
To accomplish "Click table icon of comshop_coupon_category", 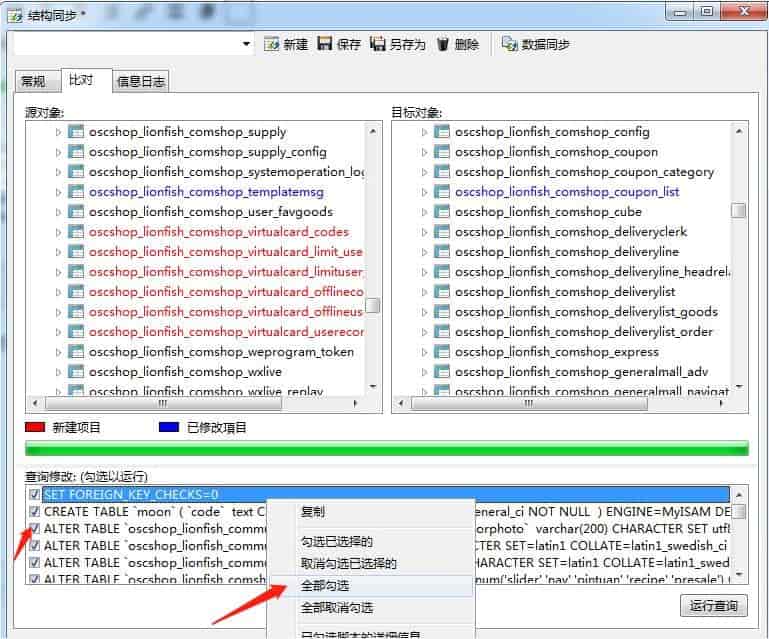I will (442, 172).
